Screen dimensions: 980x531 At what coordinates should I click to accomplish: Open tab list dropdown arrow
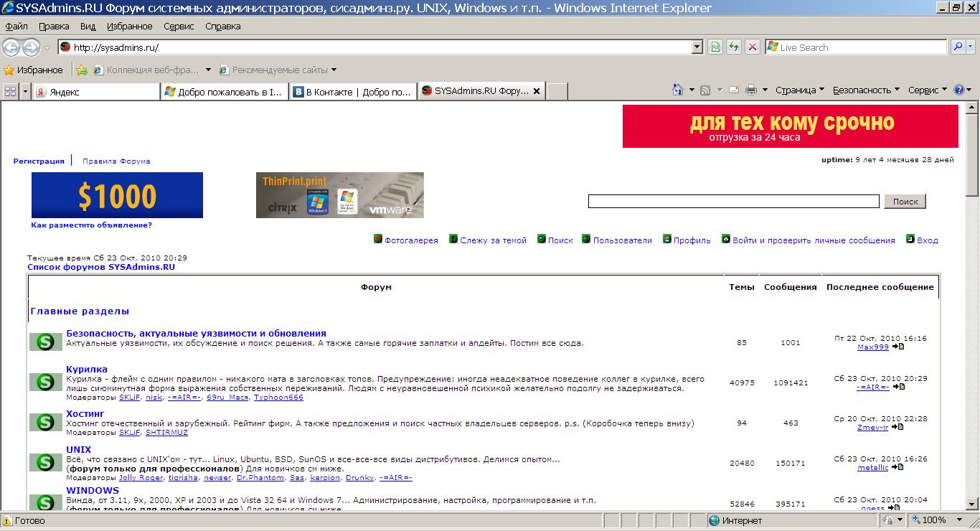[26, 91]
